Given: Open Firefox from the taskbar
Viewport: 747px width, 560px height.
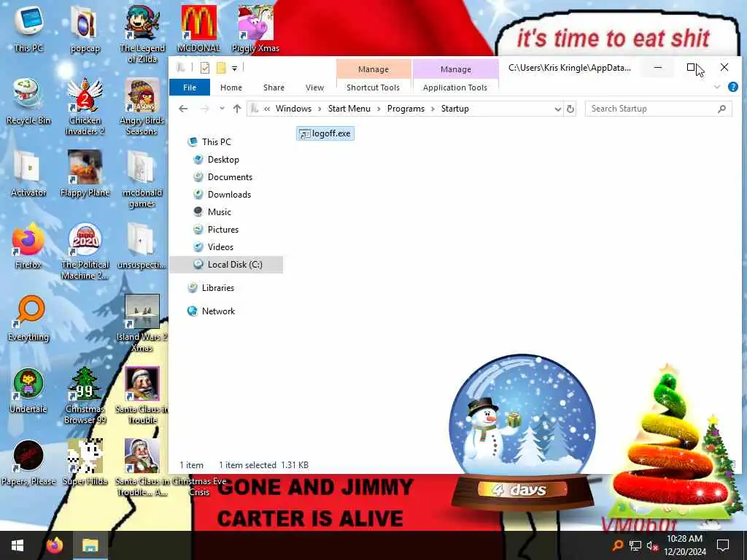Looking at the screenshot, I should (54, 545).
